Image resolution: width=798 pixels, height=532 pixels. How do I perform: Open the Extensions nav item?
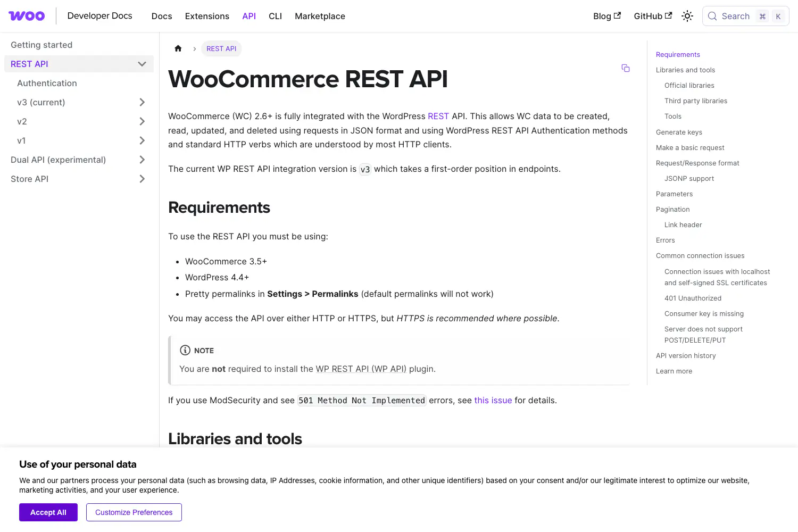pos(207,16)
